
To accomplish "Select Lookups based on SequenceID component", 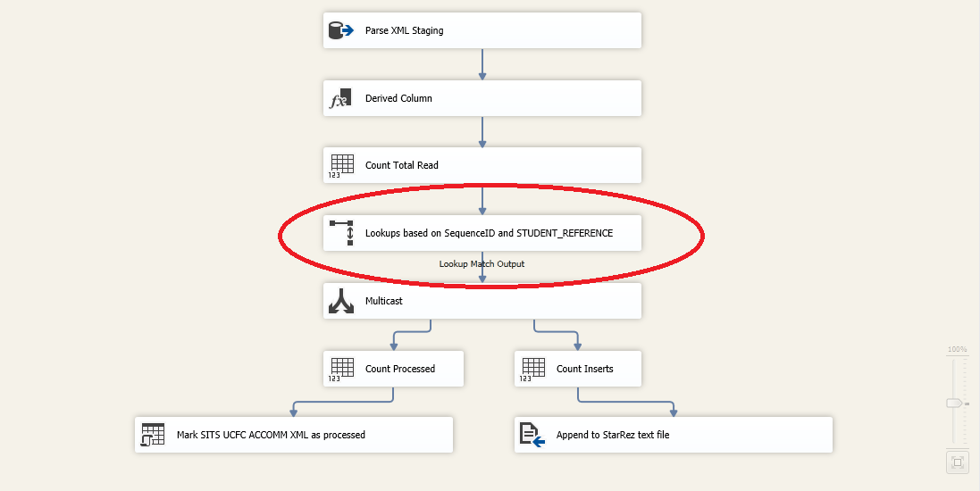I will [x=489, y=234].
